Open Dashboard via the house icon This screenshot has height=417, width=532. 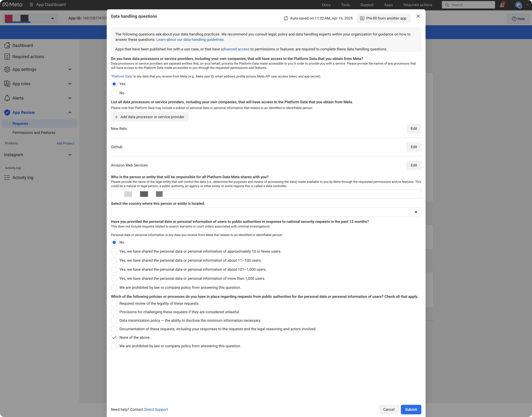(7, 45)
